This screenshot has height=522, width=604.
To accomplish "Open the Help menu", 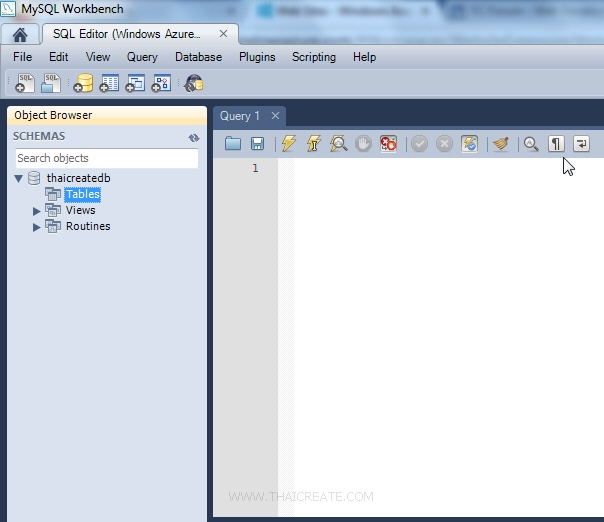I will click(364, 57).
